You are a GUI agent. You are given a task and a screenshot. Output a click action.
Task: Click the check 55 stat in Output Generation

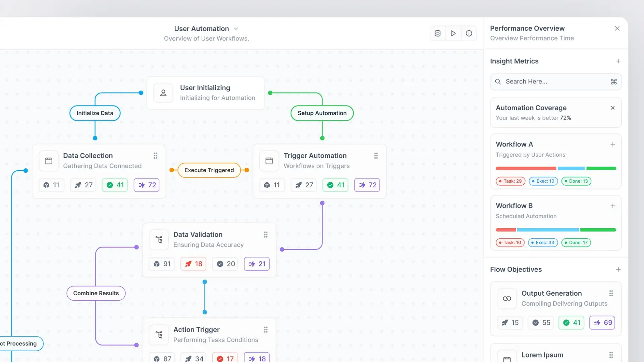click(541, 323)
